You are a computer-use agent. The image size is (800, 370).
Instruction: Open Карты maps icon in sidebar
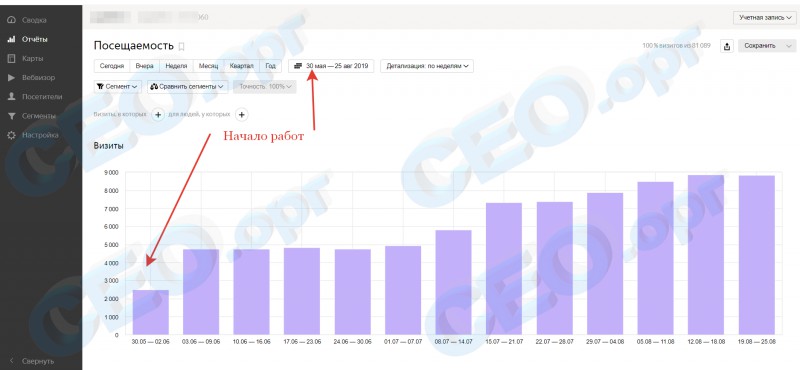pyautogui.click(x=11, y=58)
